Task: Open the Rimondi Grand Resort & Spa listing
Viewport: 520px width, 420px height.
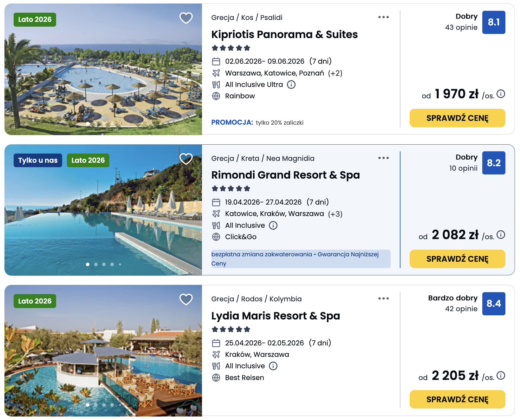Action: [x=286, y=175]
